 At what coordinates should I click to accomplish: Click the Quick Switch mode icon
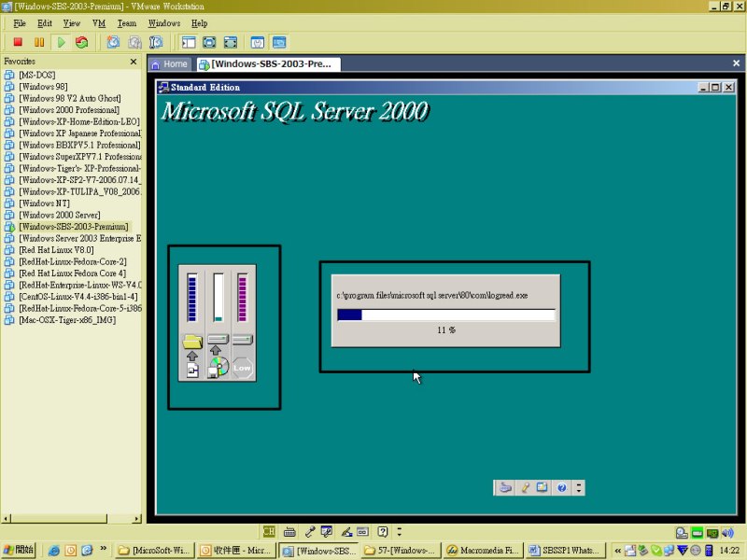[x=209, y=42]
